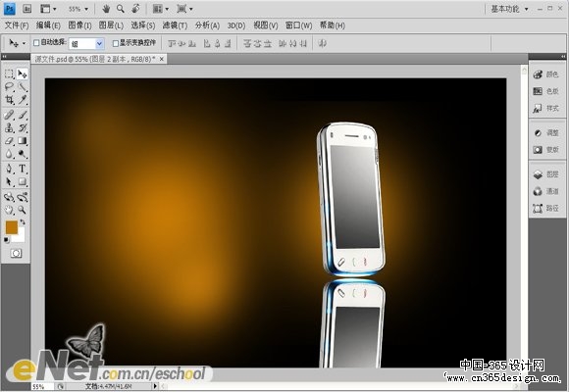The height and width of the screenshot is (392, 569).
Task: Expand the 55% zoom level dropdown
Action: coord(78,9)
